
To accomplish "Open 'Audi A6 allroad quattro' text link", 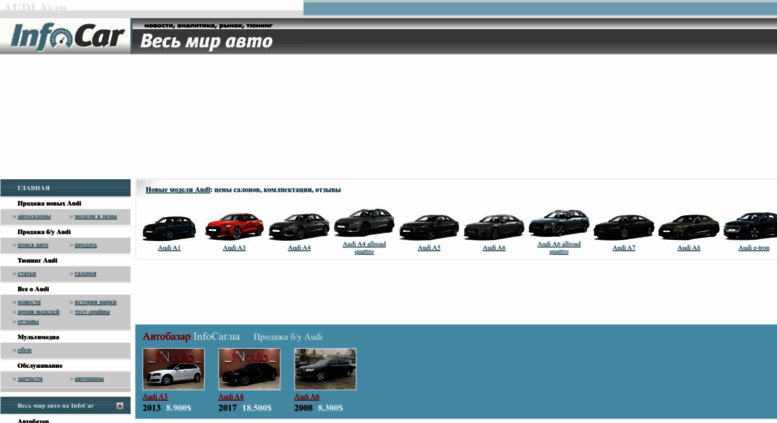I will [x=559, y=248].
